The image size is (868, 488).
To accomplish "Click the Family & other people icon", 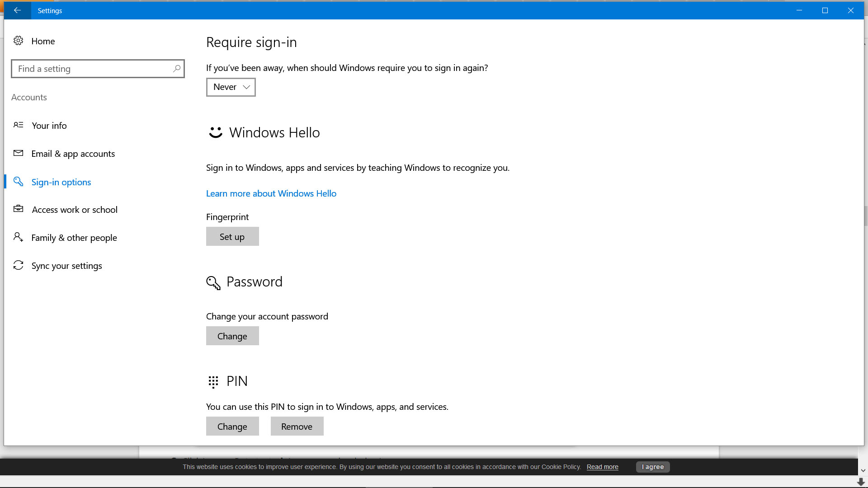I will coord(18,237).
